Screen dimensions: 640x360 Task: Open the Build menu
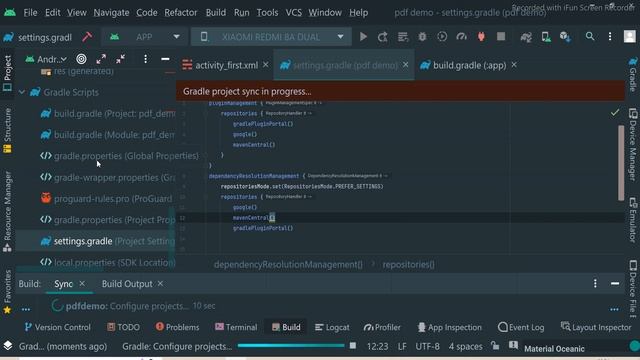(216, 13)
